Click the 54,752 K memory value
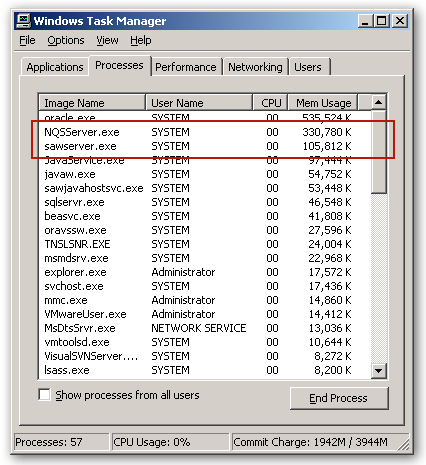426x465 pixels. click(x=330, y=174)
